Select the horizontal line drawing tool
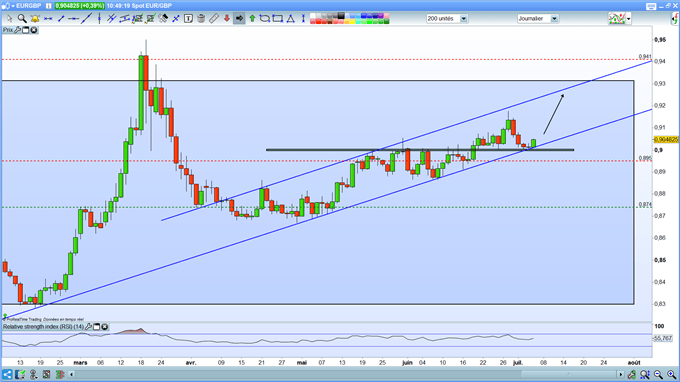This screenshot has width=680, height=382. tap(74, 18)
